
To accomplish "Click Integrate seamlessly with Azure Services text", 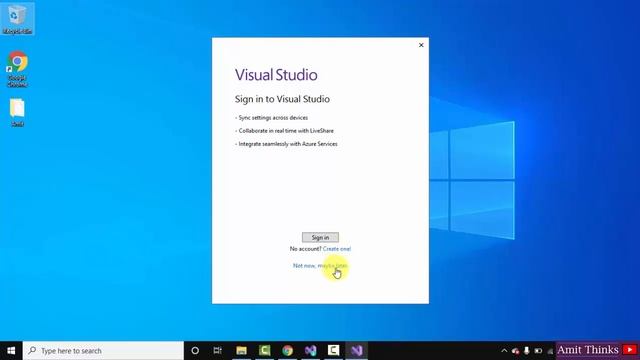I will [288, 144].
